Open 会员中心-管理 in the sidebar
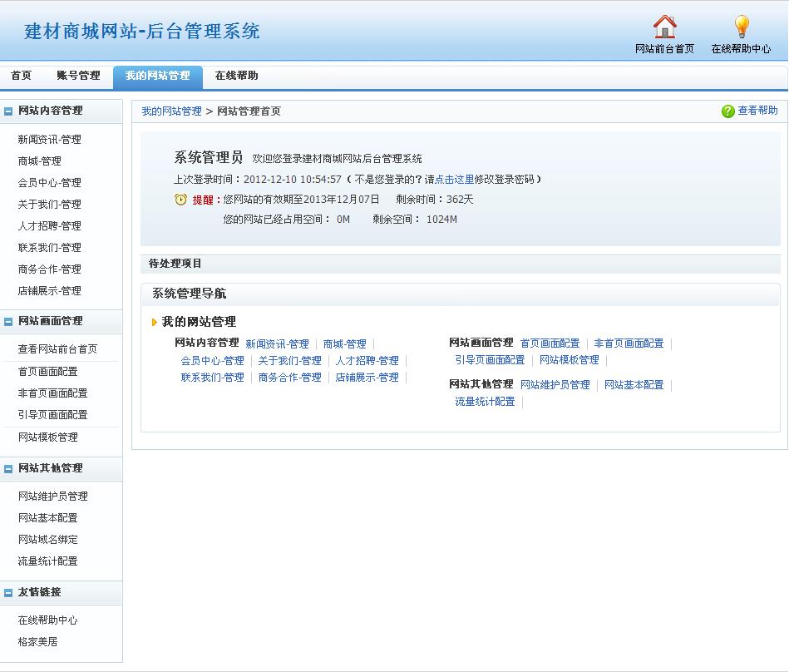Screen dimensions: 789x672 (49, 183)
